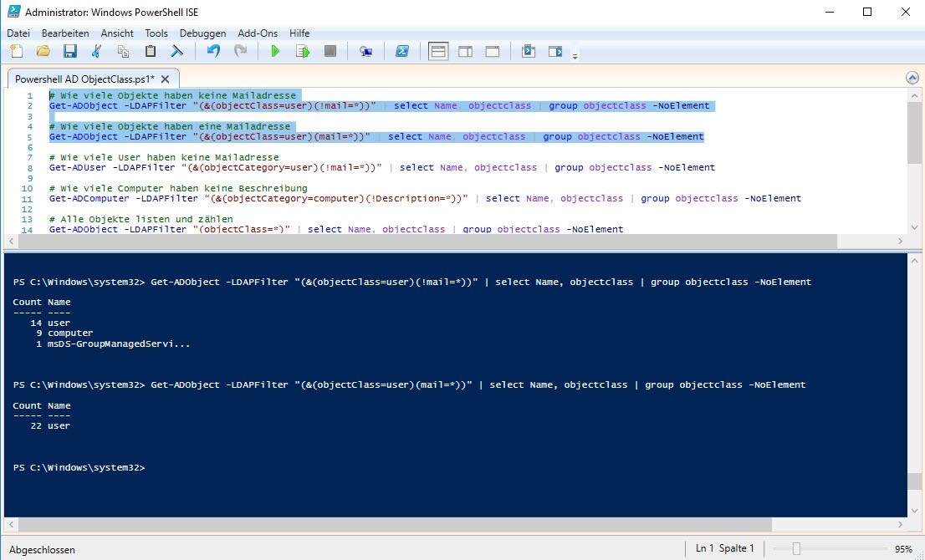Image resolution: width=925 pixels, height=560 pixels.
Task: Save the script with floppy icon
Action: 69,52
